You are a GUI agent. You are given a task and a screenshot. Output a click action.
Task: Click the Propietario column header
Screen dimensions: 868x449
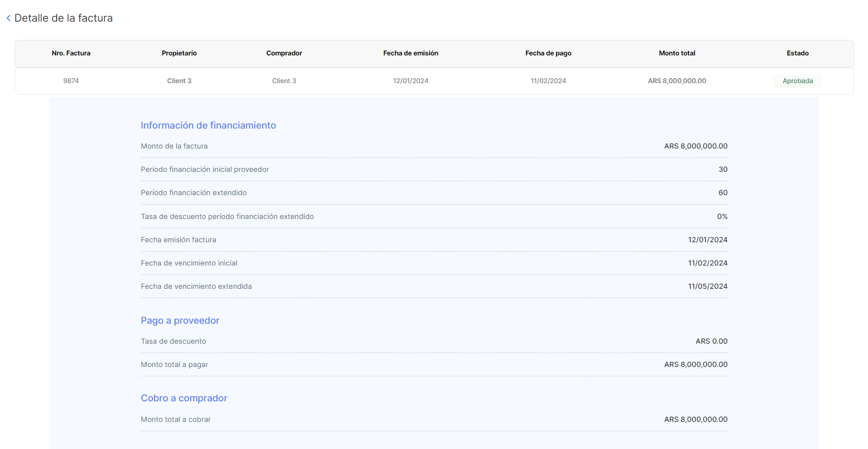(179, 53)
